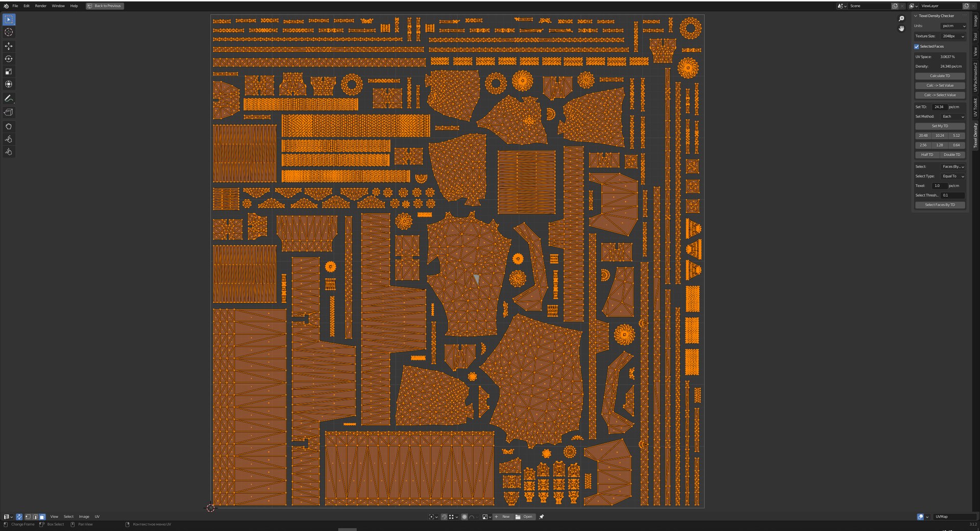Enable vertex select mode
The width and height of the screenshot is (980, 531).
coord(28,517)
